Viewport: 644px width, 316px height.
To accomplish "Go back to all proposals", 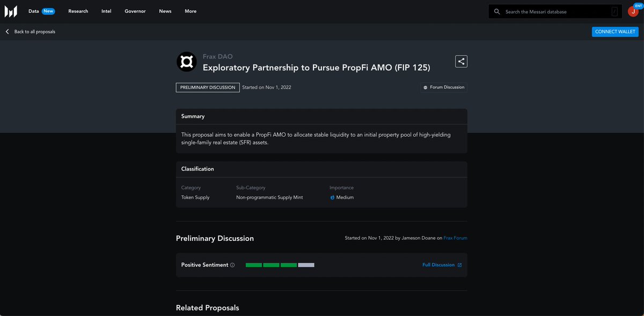I will tap(34, 32).
